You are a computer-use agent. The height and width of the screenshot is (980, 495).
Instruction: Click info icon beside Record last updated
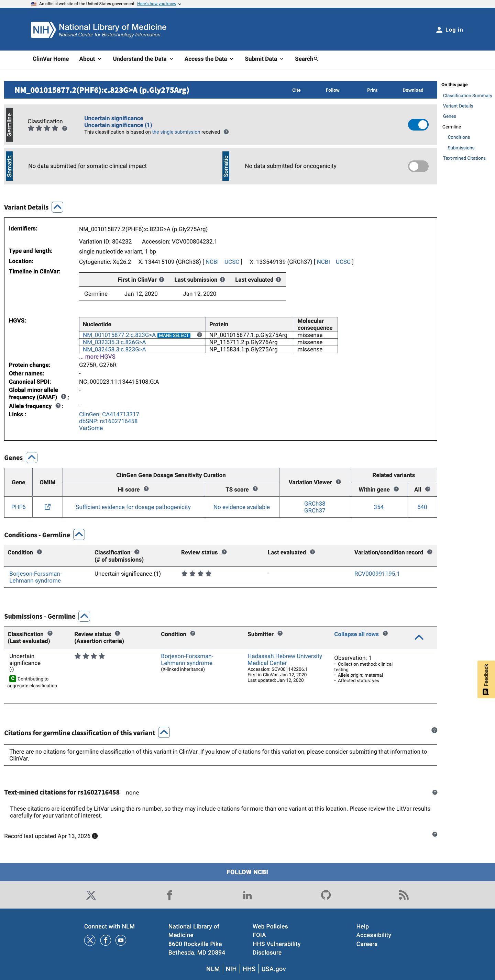tap(95, 836)
